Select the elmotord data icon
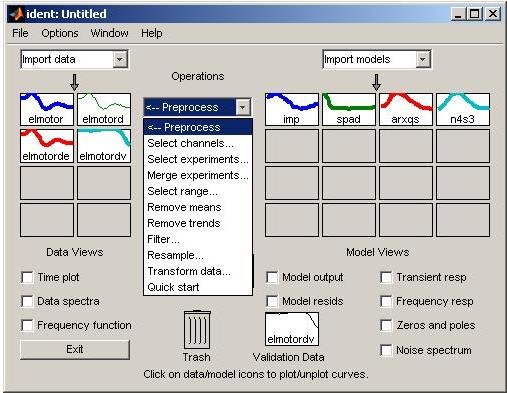Screen dimensions: 507x393 tap(104, 109)
